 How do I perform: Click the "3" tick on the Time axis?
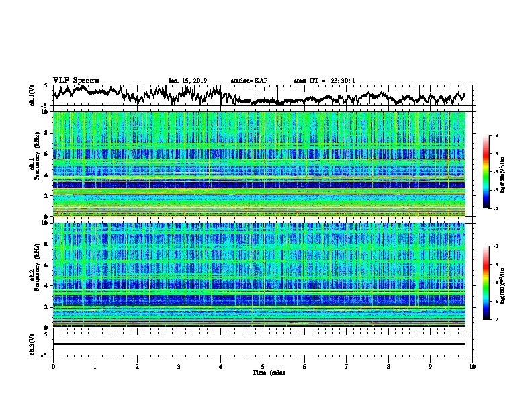[179, 367]
